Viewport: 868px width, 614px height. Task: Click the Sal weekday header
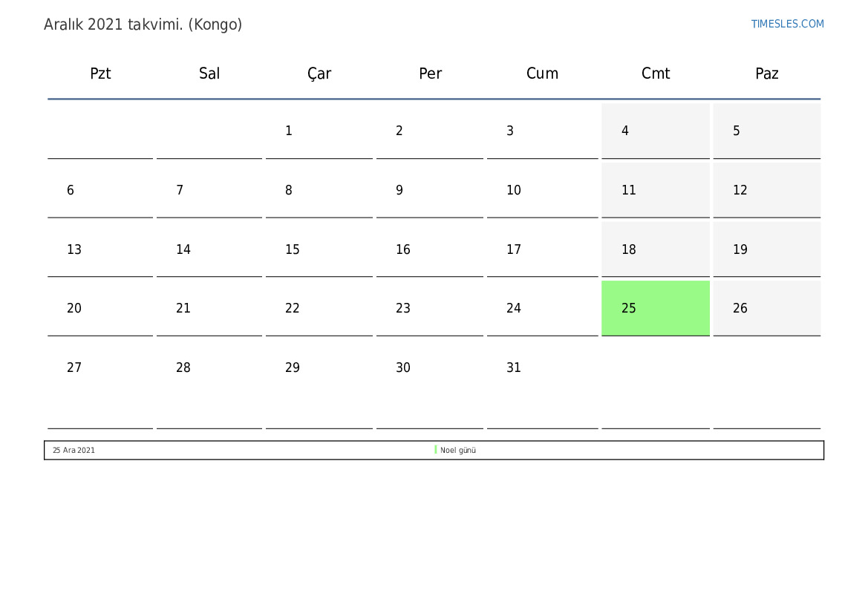[209, 74]
